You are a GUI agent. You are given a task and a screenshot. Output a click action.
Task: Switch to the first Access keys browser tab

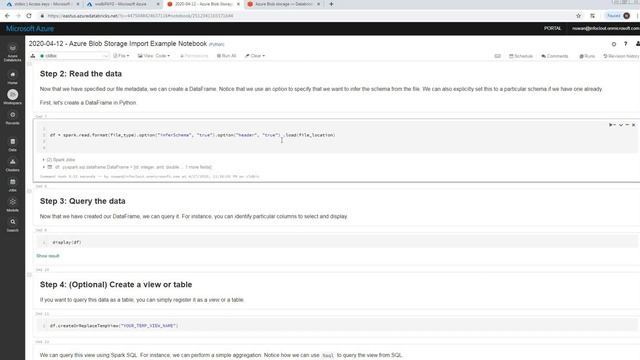tap(42, 4)
